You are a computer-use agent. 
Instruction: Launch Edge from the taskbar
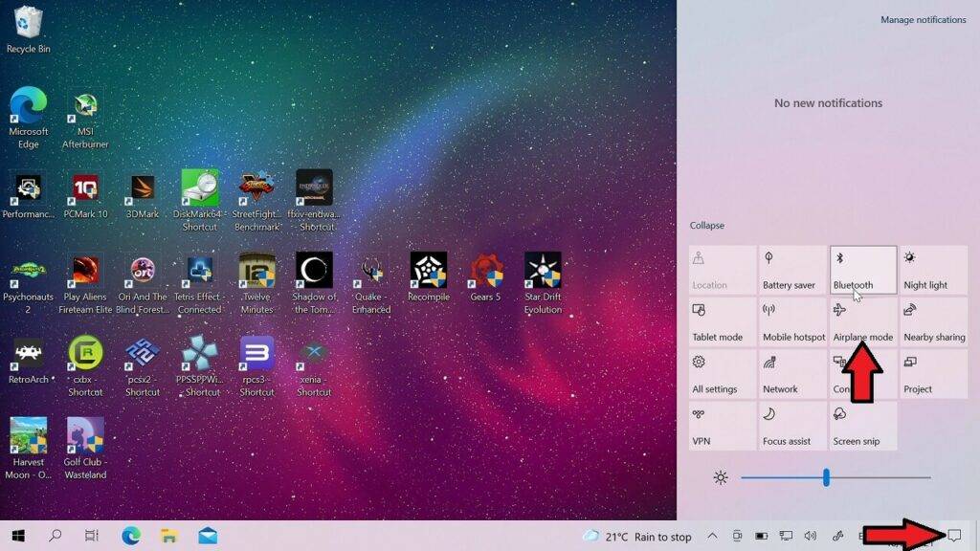pyautogui.click(x=130, y=536)
